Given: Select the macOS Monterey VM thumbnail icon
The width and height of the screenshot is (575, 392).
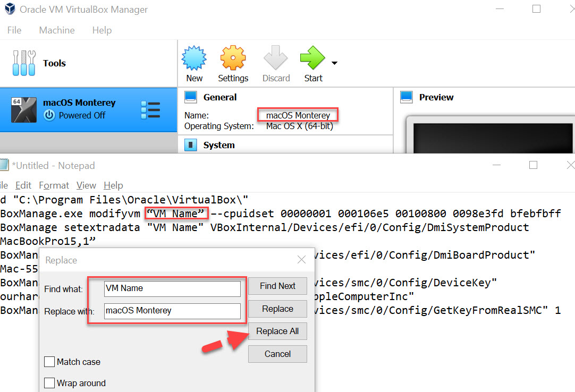Looking at the screenshot, I should [x=24, y=109].
